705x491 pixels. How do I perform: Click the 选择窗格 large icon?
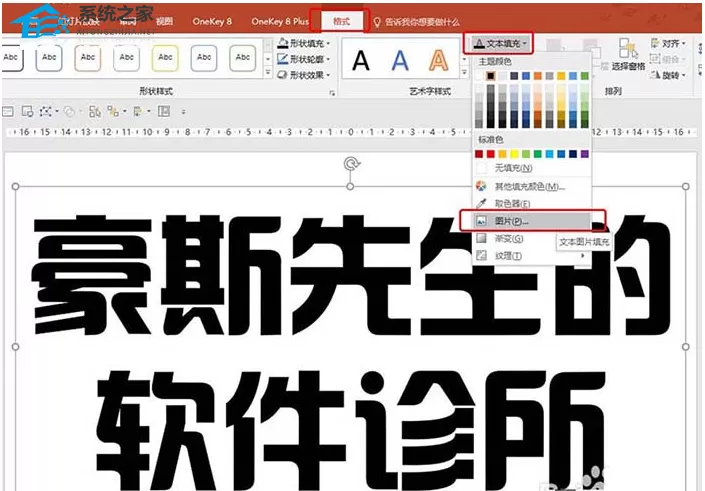click(628, 48)
